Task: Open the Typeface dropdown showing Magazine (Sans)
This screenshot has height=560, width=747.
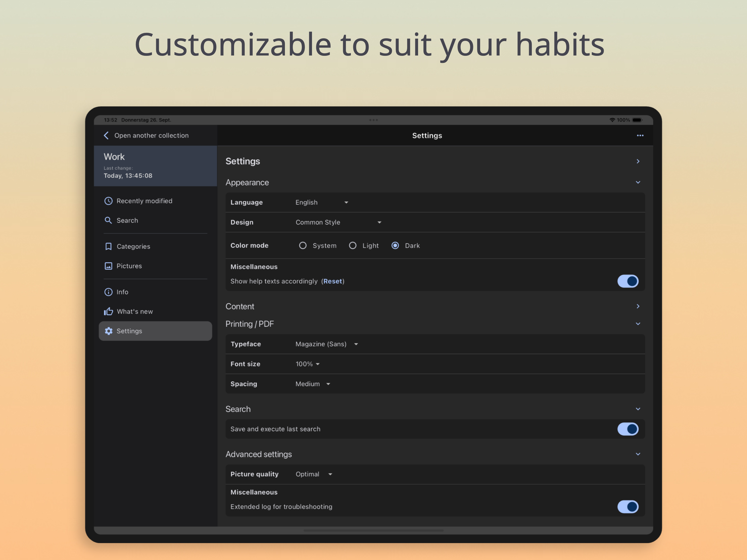Action: click(x=326, y=344)
